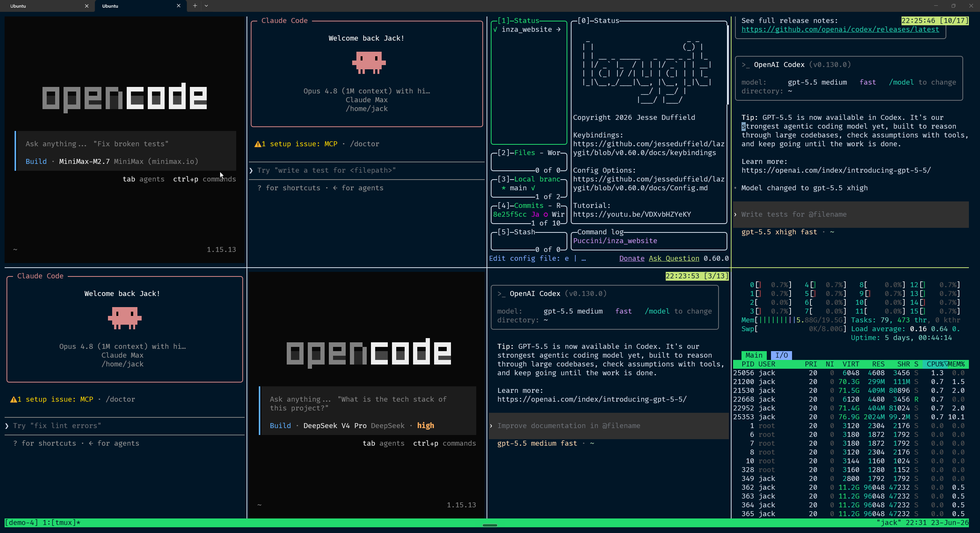This screenshot has width=980, height=533.
Task: Click the 'Write tests for @filename' Codex prompt
Action: tap(851, 214)
